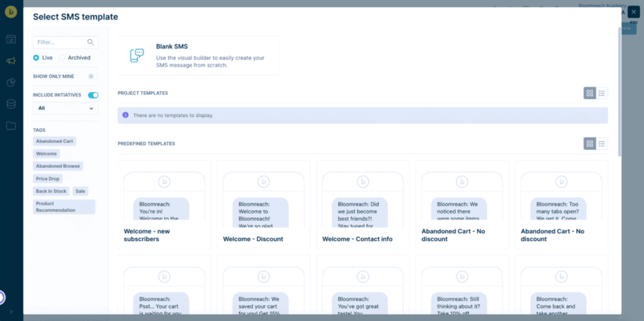Screen dimensions: 644x321
Task: Click into the Filter input field
Action: (65, 42)
